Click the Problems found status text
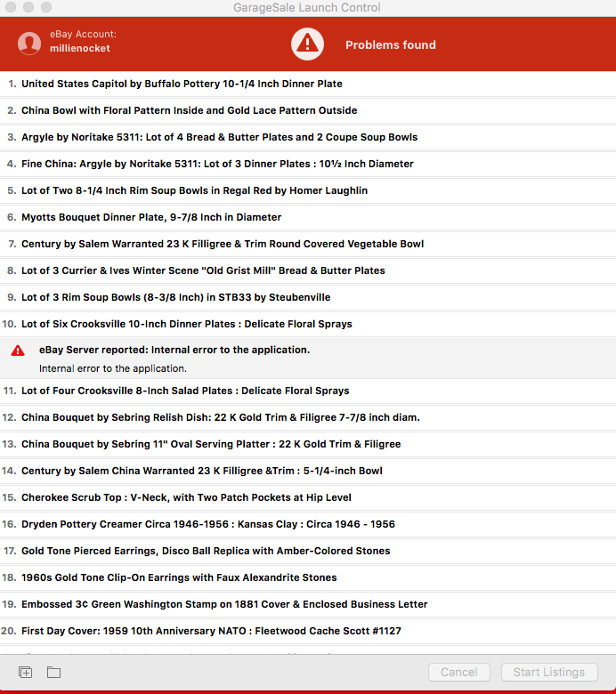 click(391, 44)
